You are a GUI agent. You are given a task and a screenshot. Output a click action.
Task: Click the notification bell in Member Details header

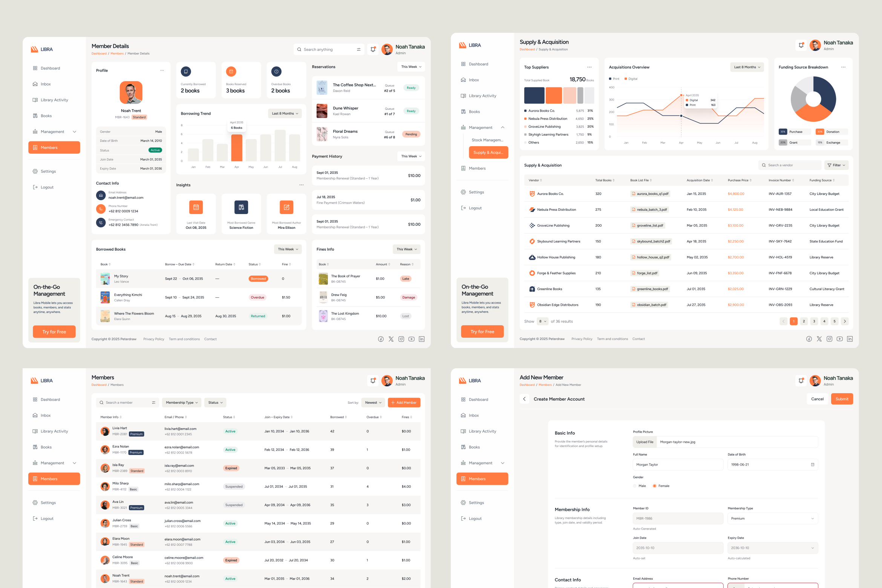[x=373, y=49]
